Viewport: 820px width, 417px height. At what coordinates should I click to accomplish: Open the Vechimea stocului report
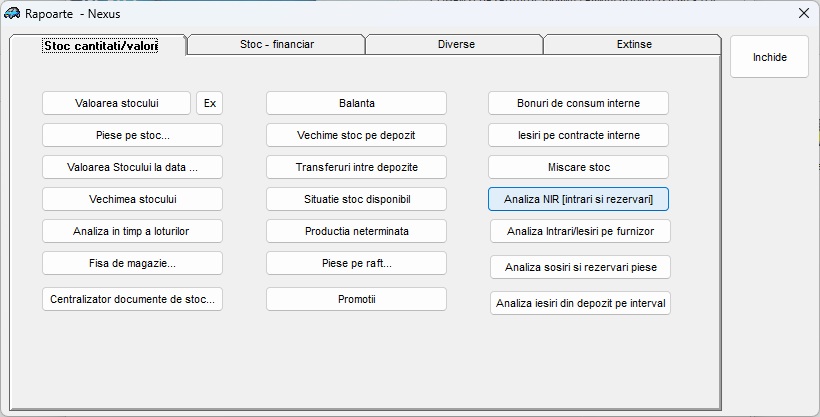pos(132,199)
